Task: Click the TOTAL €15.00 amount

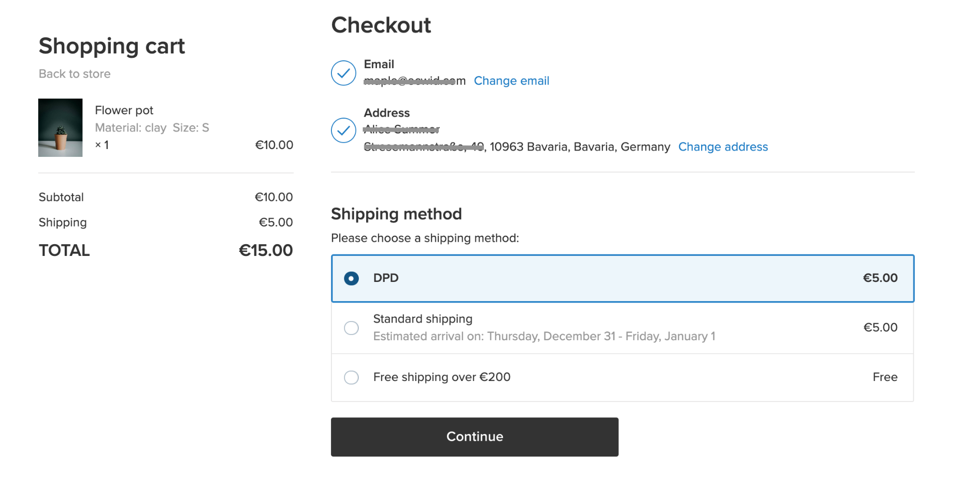Action: 266,251
